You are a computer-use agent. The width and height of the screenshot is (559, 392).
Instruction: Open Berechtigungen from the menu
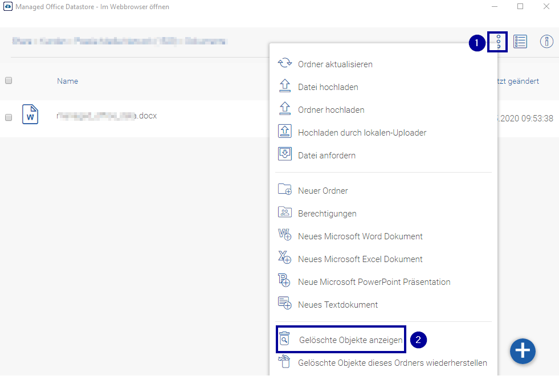pos(327,214)
